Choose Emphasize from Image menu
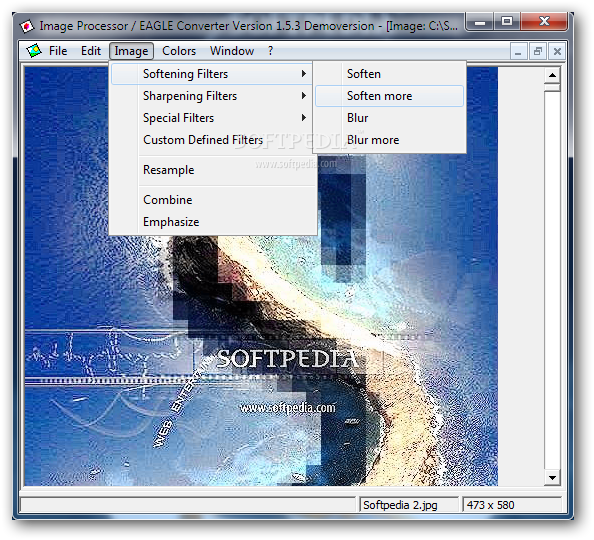Viewport: 594px width, 540px height. [x=212, y=222]
